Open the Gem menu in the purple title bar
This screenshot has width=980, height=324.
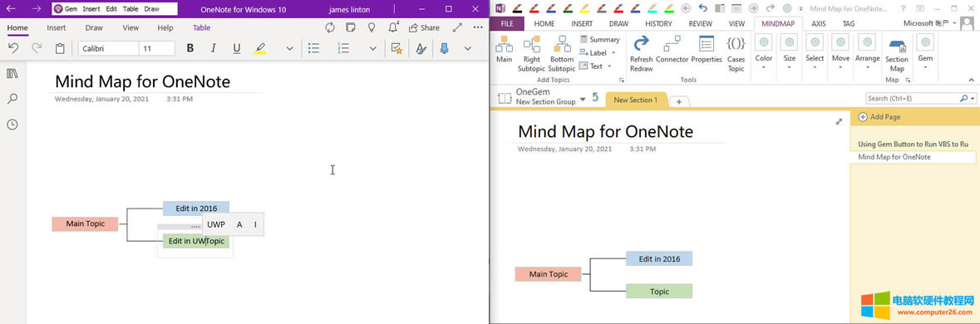[x=66, y=9]
